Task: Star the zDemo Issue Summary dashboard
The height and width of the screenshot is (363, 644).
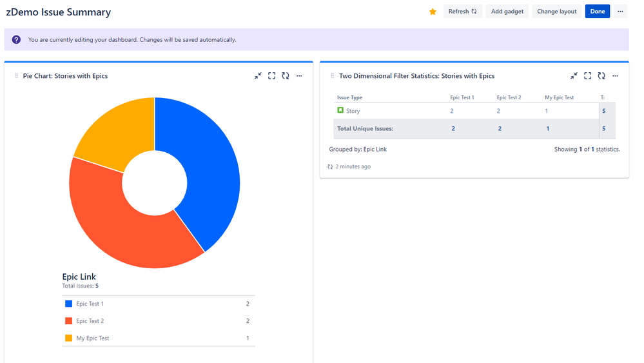Action: point(433,12)
